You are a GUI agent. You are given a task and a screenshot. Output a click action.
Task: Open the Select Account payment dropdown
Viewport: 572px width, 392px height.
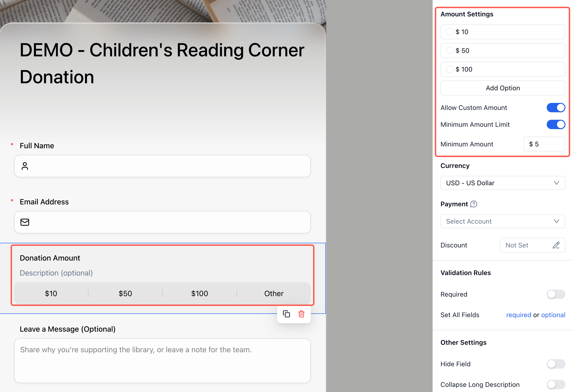502,221
